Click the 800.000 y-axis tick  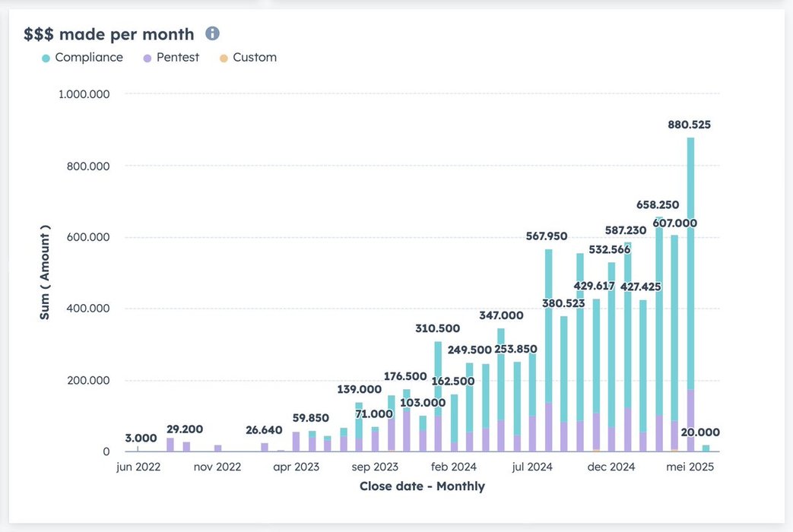88,166
